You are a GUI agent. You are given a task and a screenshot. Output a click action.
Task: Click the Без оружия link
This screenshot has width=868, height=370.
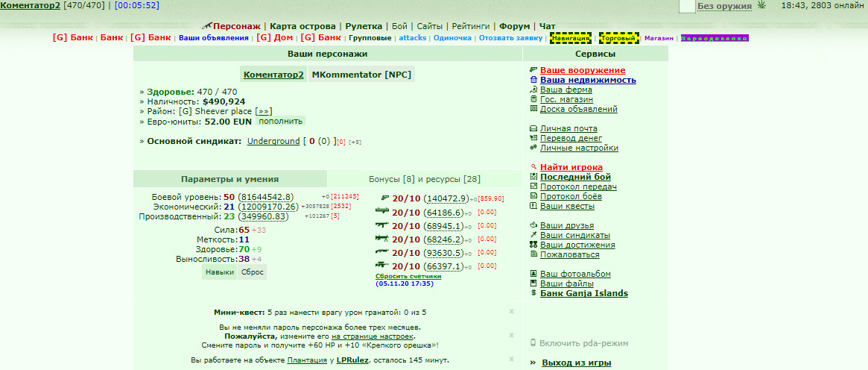[725, 6]
